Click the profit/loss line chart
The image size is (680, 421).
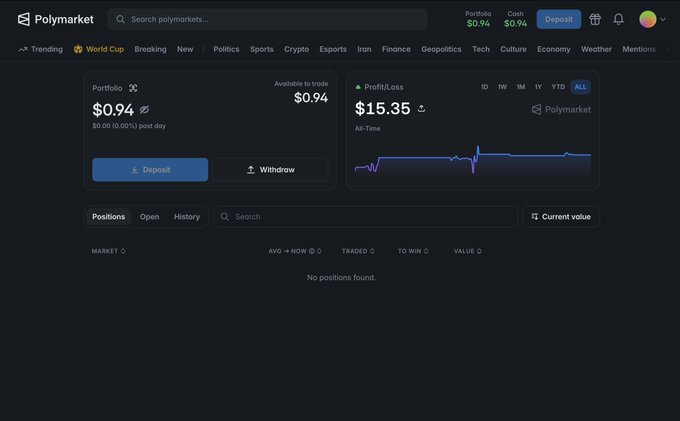(x=473, y=160)
